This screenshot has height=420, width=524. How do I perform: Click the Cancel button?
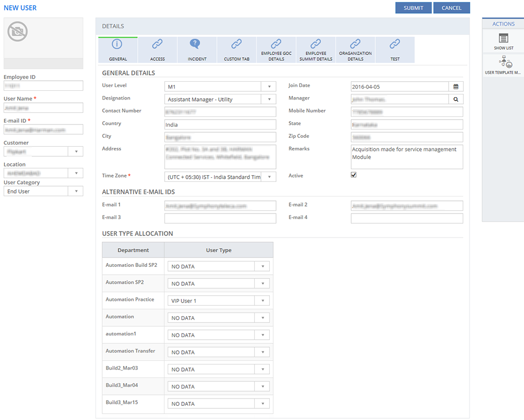click(451, 8)
